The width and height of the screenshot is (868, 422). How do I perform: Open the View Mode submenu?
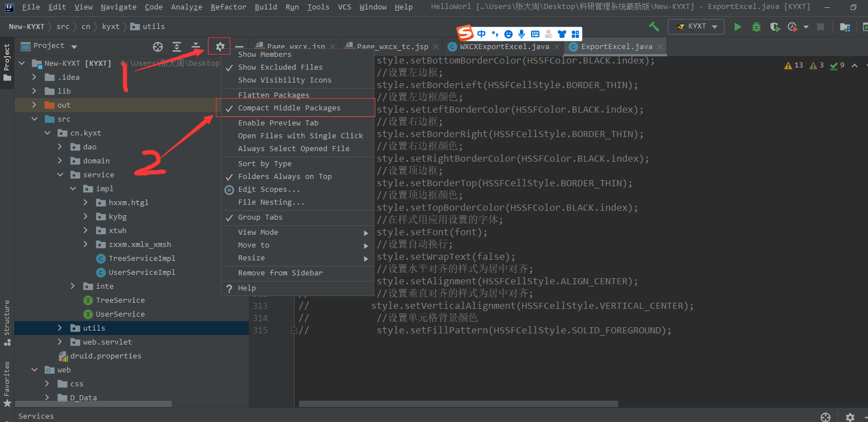[297, 232]
